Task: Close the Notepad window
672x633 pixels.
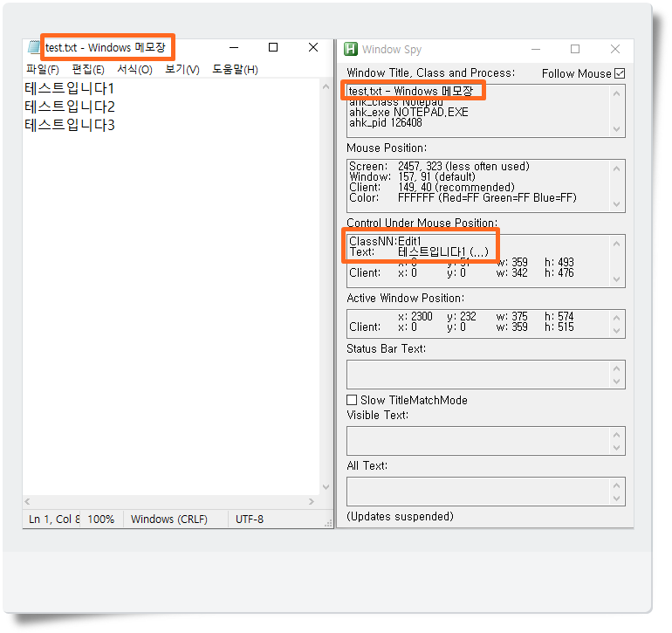Action: click(313, 47)
